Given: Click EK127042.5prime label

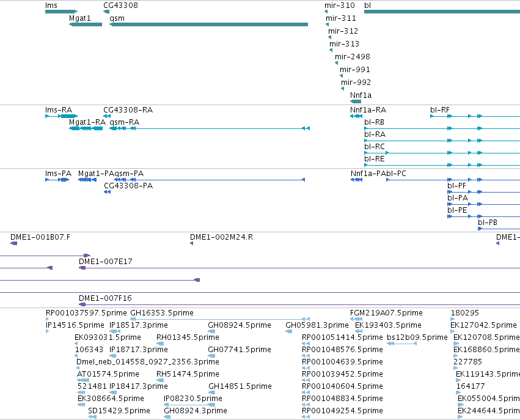Looking at the screenshot, I should point(483,325).
